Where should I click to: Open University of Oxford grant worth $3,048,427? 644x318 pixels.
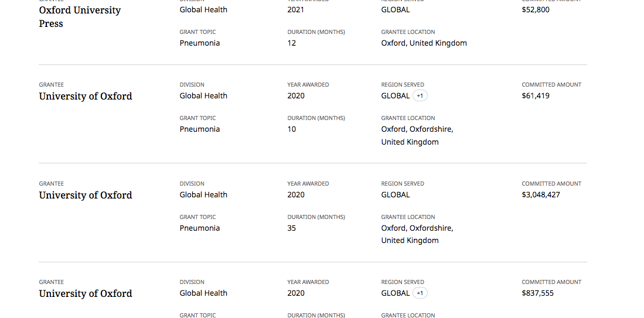(86, 195)
